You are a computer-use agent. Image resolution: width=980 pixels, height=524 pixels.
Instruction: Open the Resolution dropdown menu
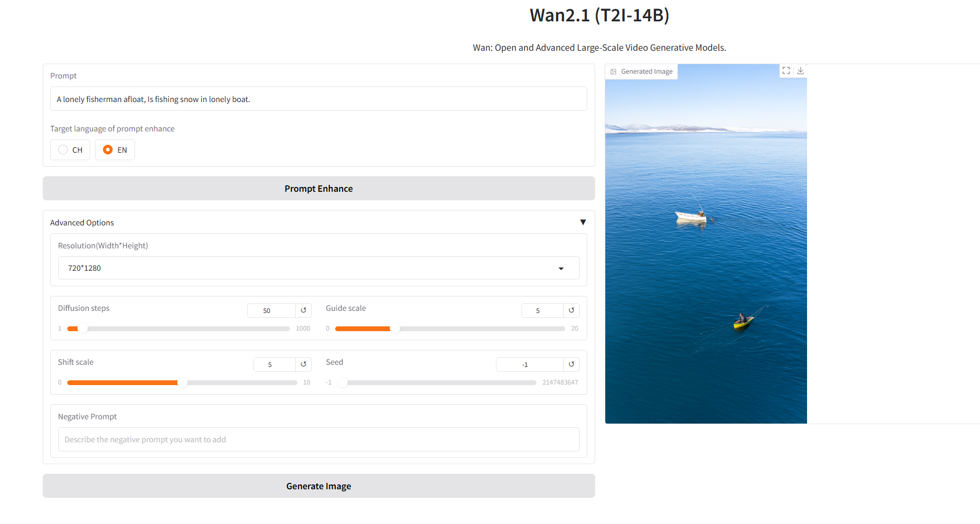pos(561,268)
